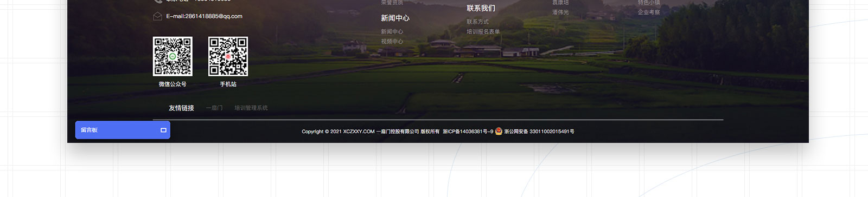Open the 潘伟光 link
Screen dimensions: 868x197
coord(560,12)
